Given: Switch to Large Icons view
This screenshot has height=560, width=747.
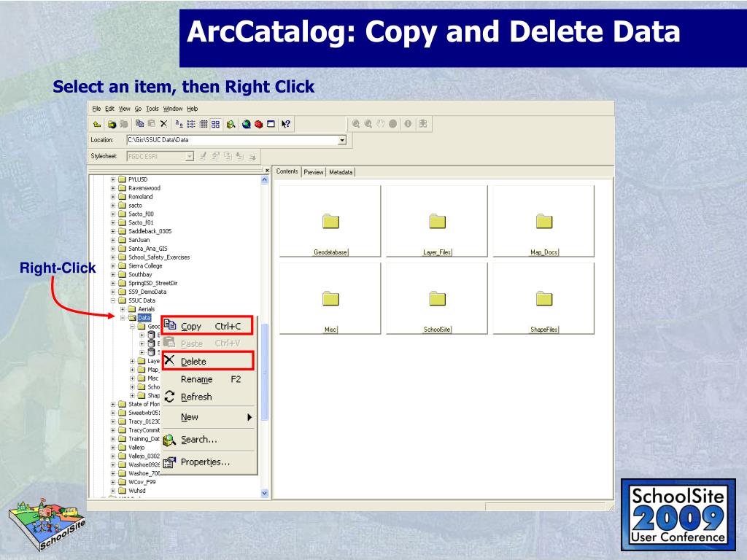Looking at the screenshot, I should pyautogui.click(x=179, y=124).
